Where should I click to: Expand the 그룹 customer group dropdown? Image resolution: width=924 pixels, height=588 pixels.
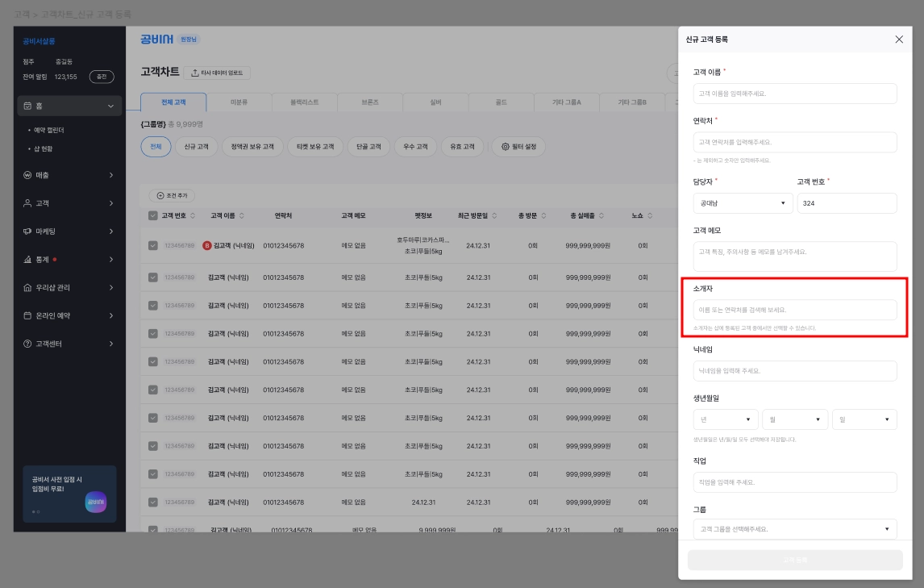click(x=794, y=530)
